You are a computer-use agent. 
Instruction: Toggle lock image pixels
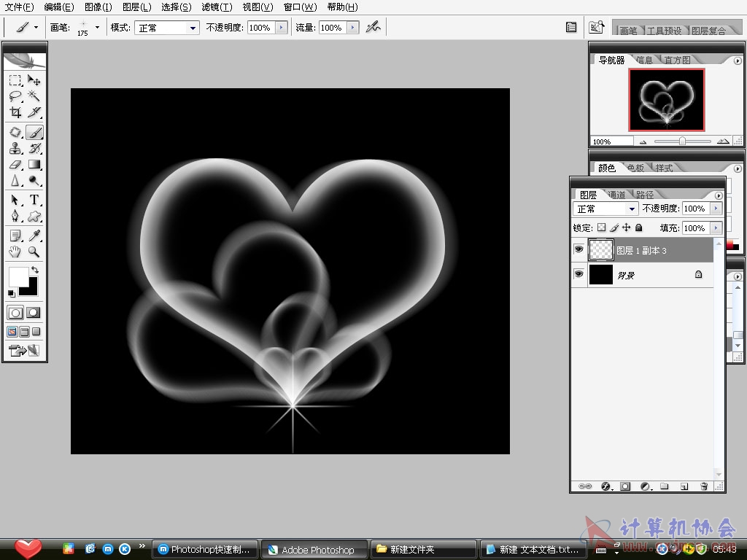pyautogui.click(x=614, y=227)
